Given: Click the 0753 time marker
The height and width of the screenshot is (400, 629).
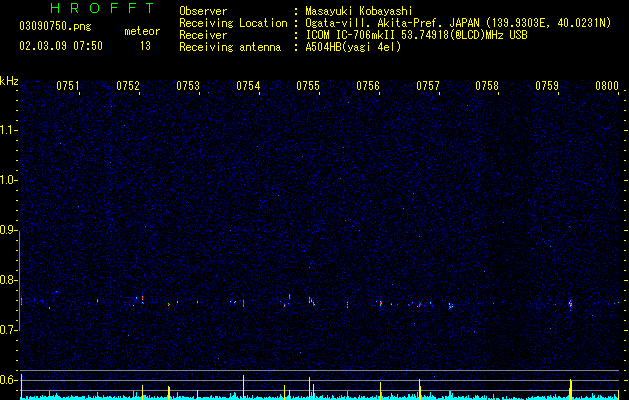Looking at the screenshot, I should (x=188, y=86).
